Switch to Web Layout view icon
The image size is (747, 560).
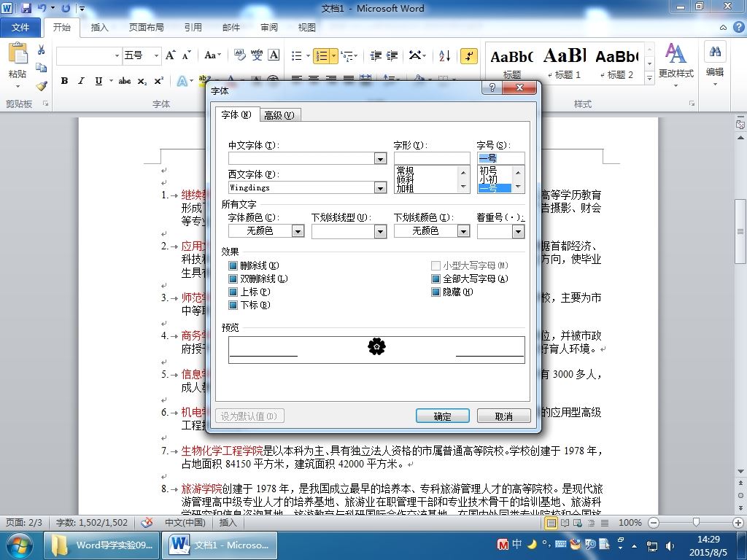click(578, 523)
